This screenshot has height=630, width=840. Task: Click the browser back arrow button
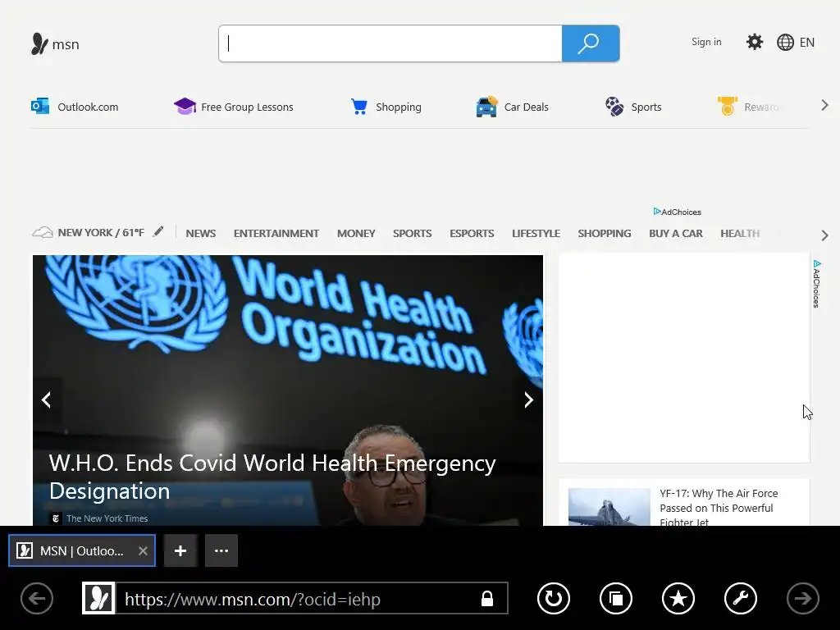coord(37,598)
